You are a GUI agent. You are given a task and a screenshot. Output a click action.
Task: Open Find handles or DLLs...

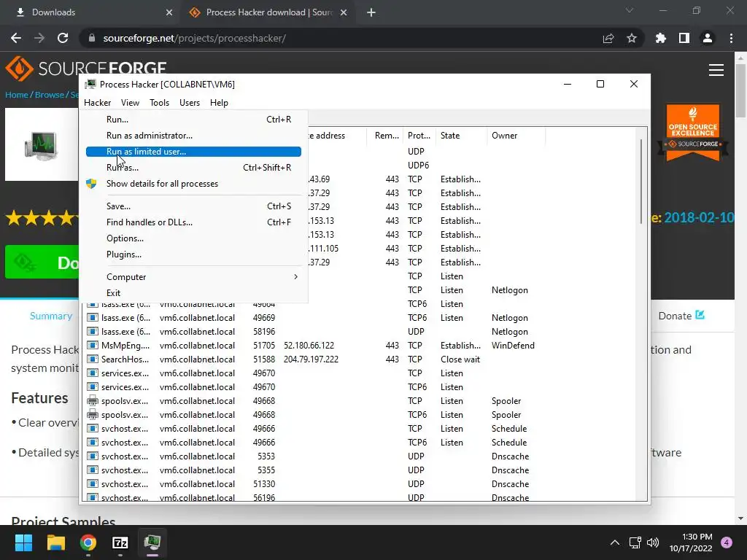click(193, 222)
